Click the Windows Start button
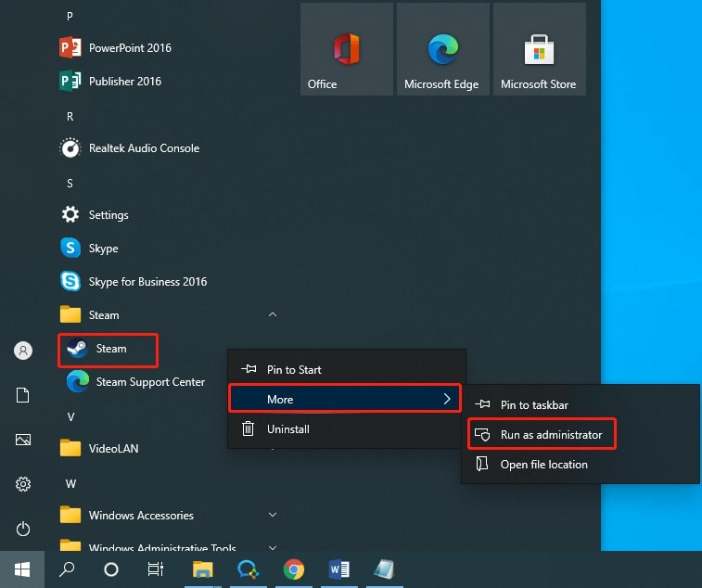Viewport: 702px width, 588px height. click(22, 569)
